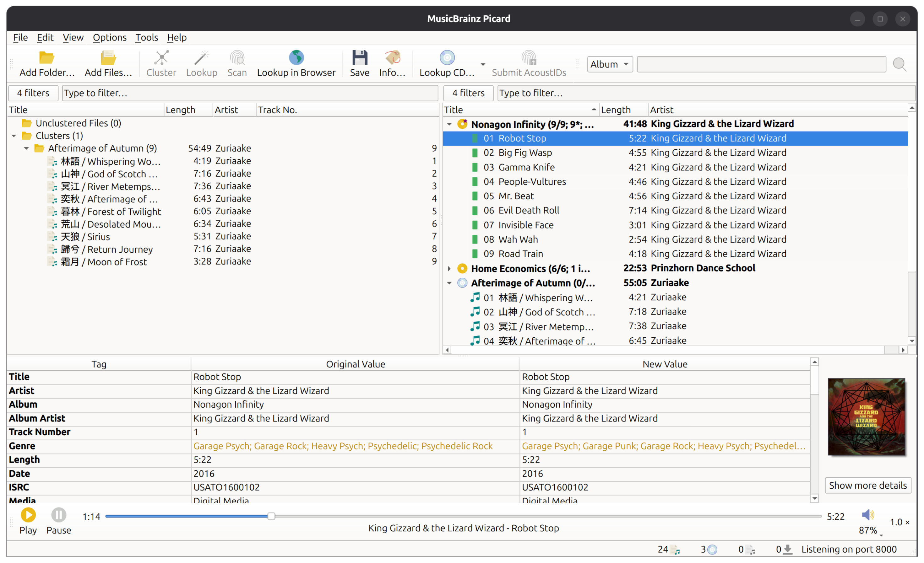Collapse the Nonagon Infinity album
Image resolution: width=924 pixels, height=563 pixels.
click(449, 124)
